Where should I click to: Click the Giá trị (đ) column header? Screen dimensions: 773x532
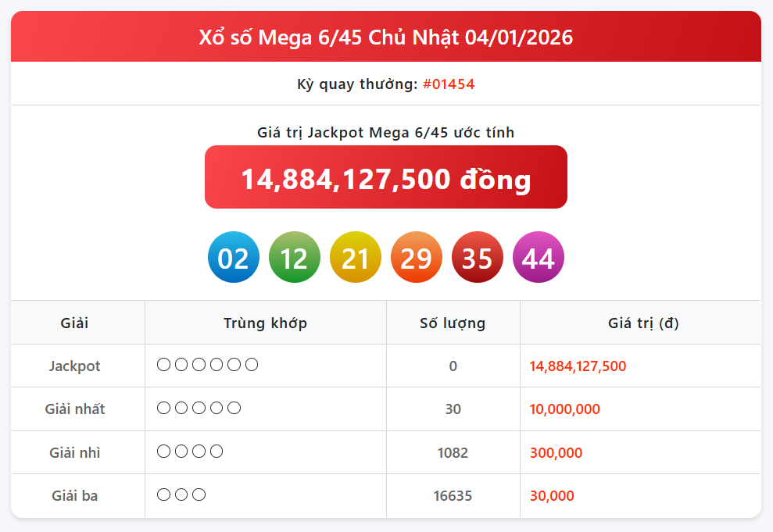coord(641,323)
